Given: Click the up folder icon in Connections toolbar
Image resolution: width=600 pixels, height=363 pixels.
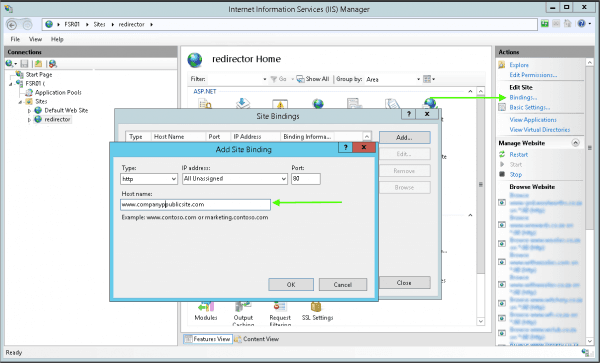Looking at the screenshot, I should coord(38,63).
